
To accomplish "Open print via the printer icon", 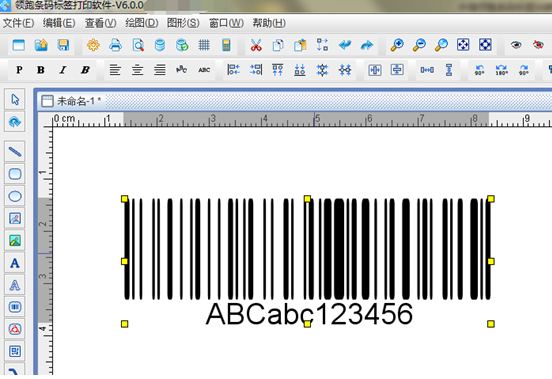I will coord(115,45).
